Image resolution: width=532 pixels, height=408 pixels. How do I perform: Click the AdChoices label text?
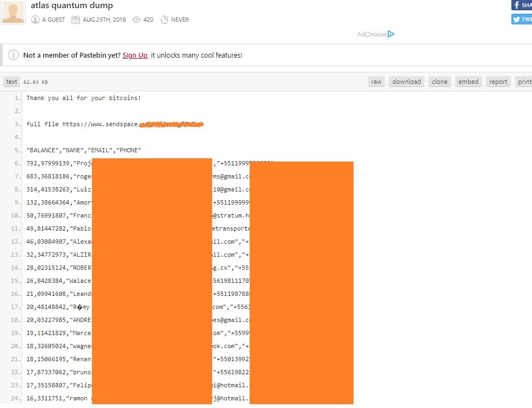pyautogui.click(x=372, y=34)
